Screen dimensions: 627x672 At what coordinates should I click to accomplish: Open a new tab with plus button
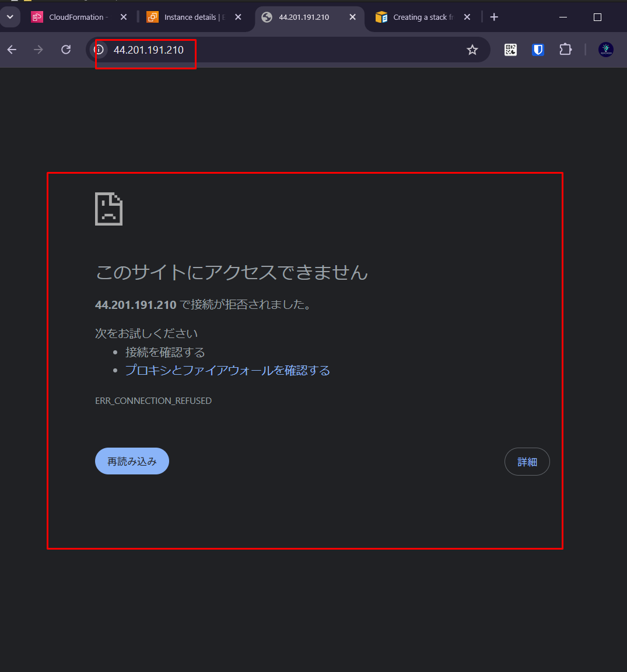point(494,17)
